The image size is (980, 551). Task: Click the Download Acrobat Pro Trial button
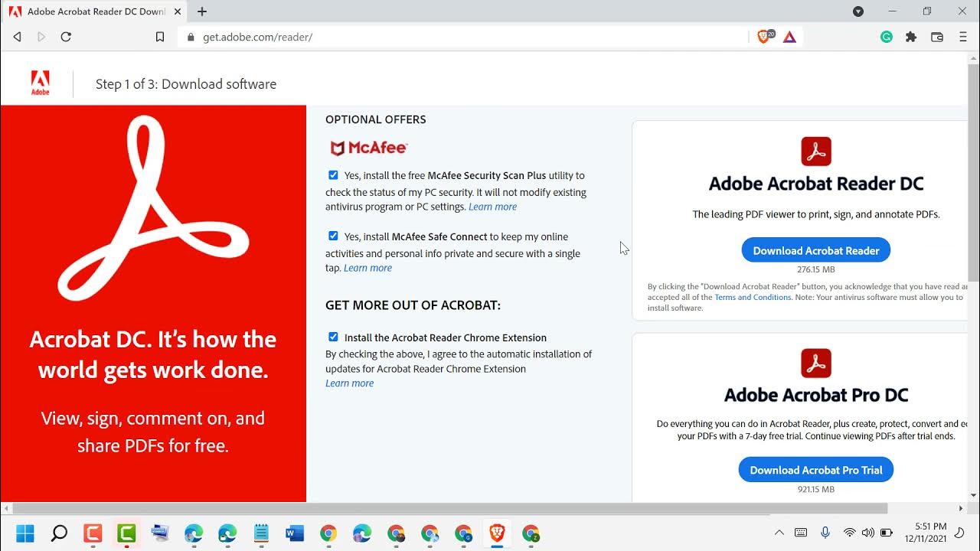click(x=816, y=470)
